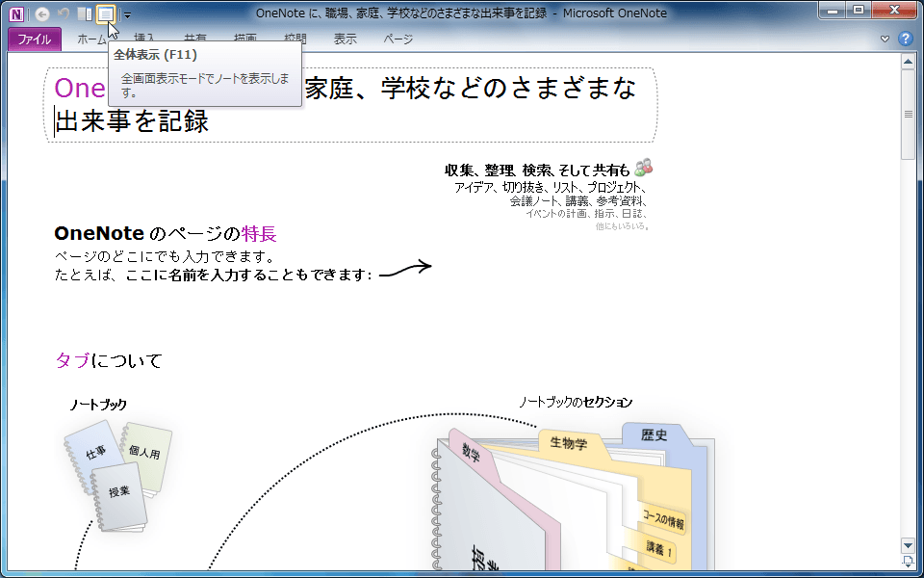Click the people icon beside '収集、整理、検索、そして共有も'
The image size is (924, 578).
tap(644, 168)
